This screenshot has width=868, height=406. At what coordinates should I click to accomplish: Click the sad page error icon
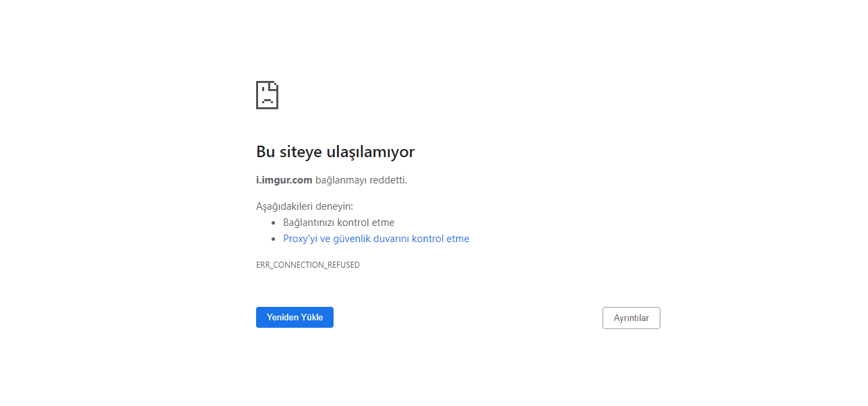(x=267, y=95)
